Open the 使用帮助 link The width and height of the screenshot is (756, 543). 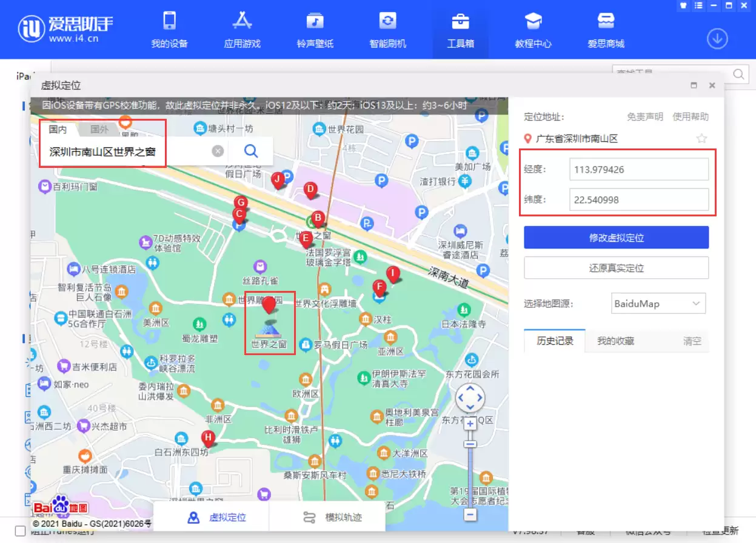[691, 117]
